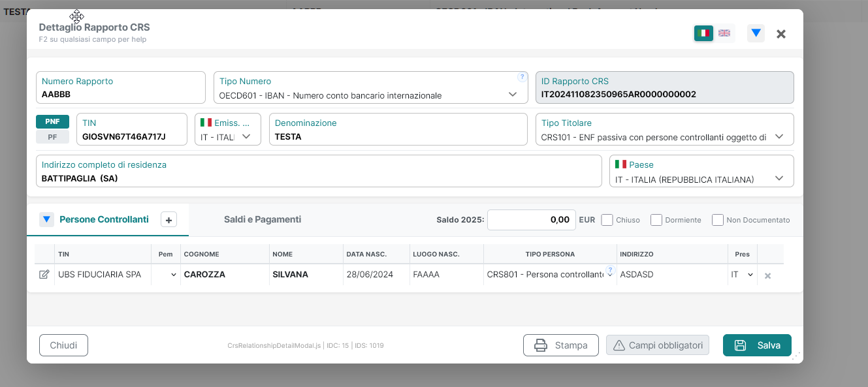The image size is (868, 387).
Task: Delete the CAROZZA SILVANA row
Action: [767, 275]
